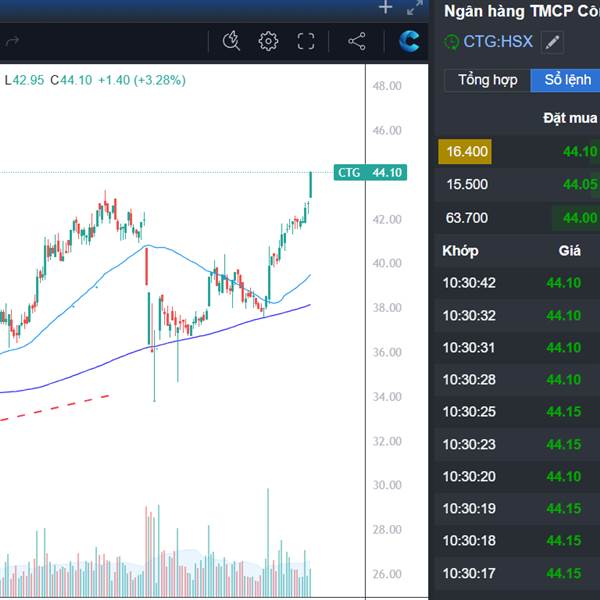
Task: Click the pencil edit icon beside CTG:HSX
Action: (552, 42)
